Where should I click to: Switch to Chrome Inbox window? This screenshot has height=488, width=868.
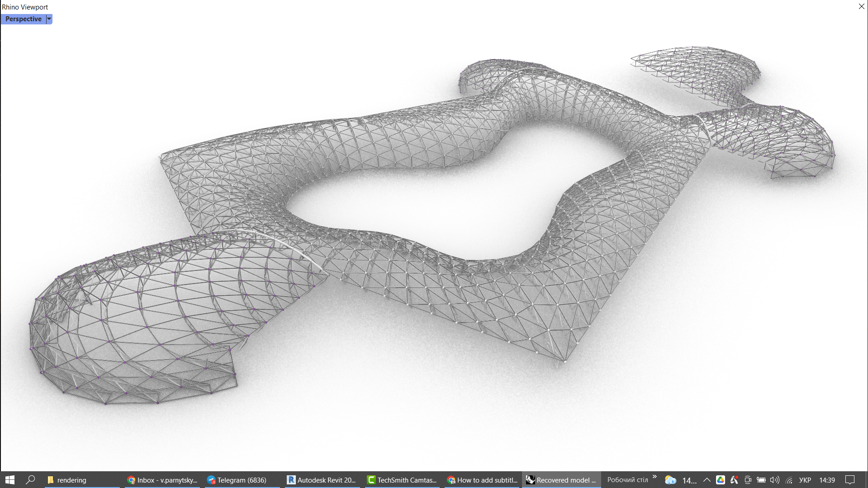[162, 480]
